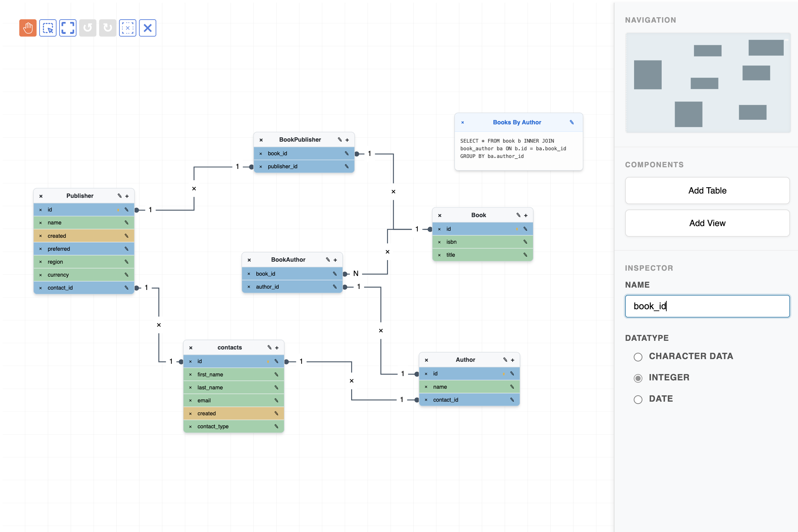Click the Books By Author SQL text
This screenshot has height=532, width=798.
pos(513,149)
